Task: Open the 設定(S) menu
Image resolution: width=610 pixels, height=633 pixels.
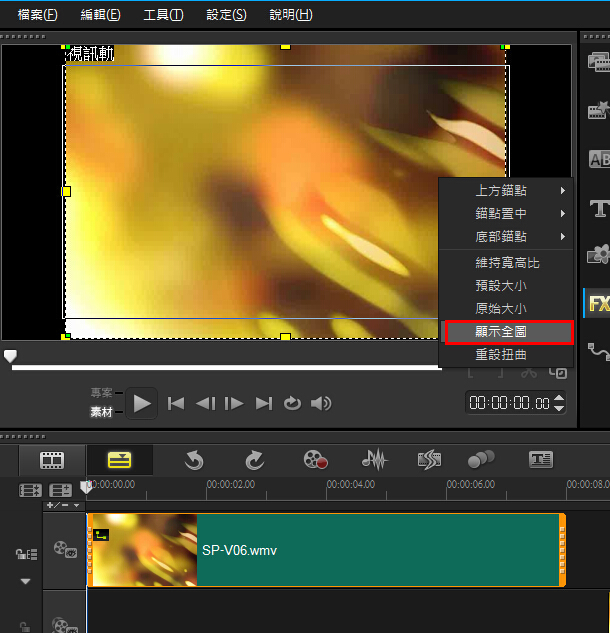Action: click(226, 15)
